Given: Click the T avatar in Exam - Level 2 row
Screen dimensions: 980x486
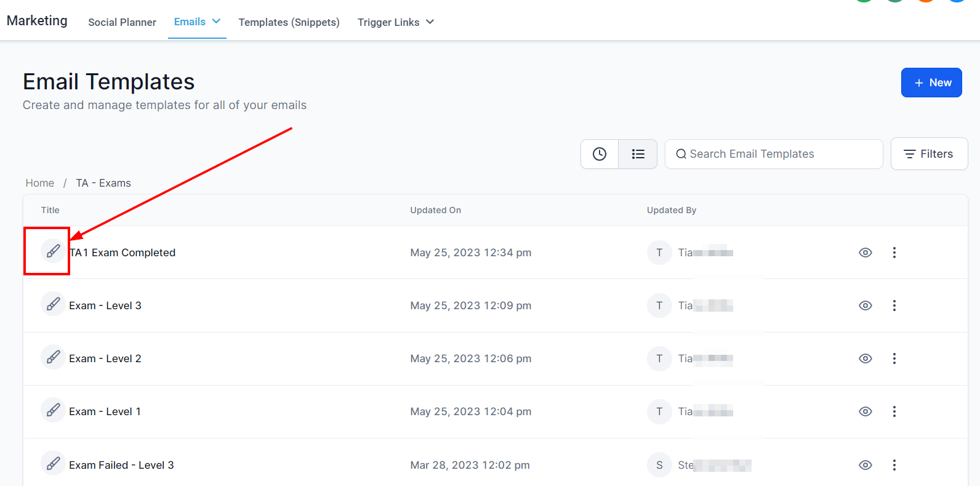Looking at the screenshot, I should (x=659, y=358).
